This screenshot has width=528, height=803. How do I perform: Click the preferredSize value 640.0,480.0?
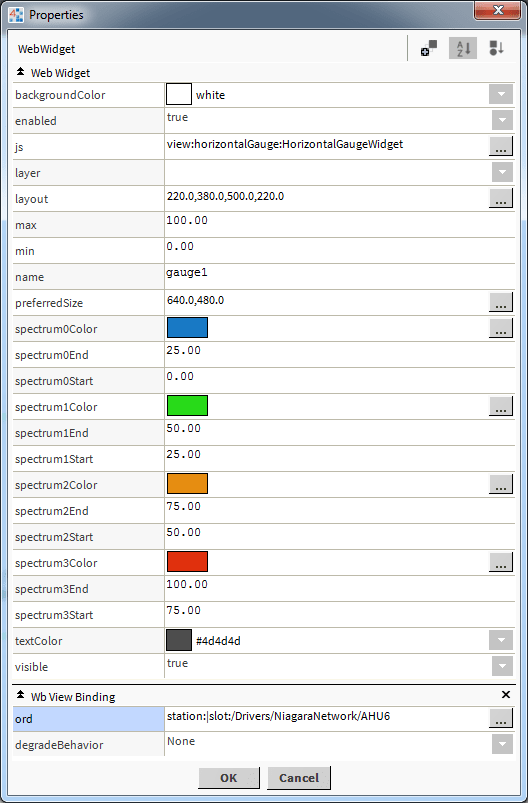coord(195,300)
